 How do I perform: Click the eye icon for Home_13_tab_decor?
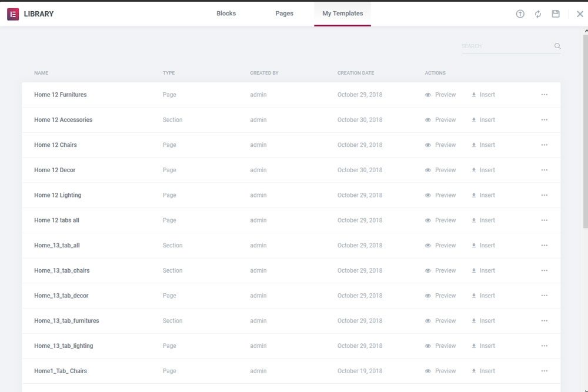[x=428, y=296]
